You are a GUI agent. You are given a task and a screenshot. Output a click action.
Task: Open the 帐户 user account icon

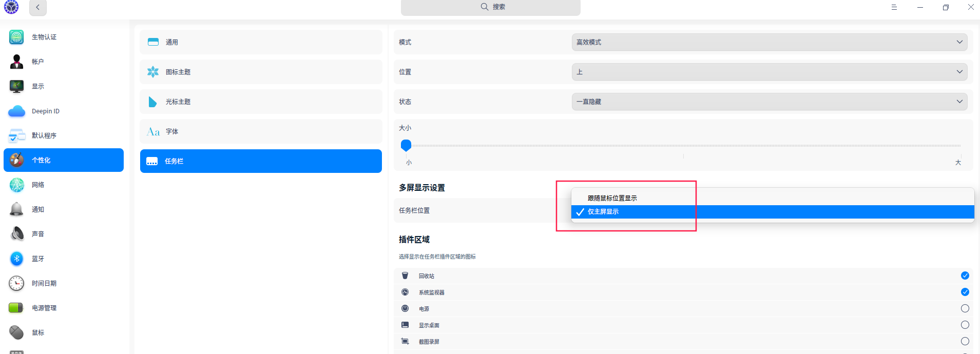point(16,62)
